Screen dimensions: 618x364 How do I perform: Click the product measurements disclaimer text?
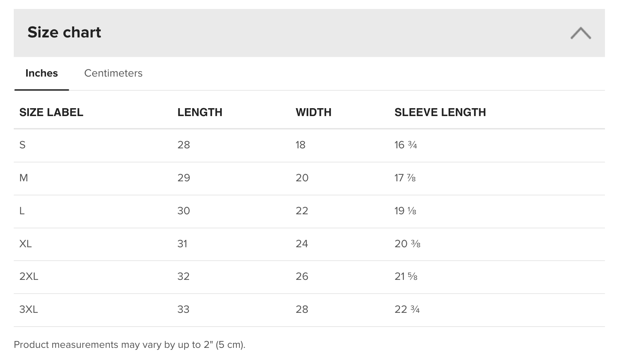(x=130, y=344)
